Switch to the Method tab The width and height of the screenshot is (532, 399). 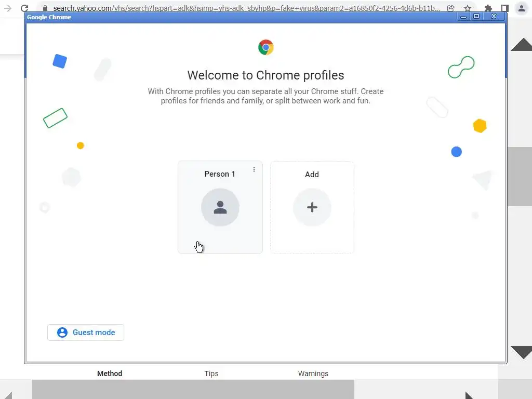[x=110, y=374]
